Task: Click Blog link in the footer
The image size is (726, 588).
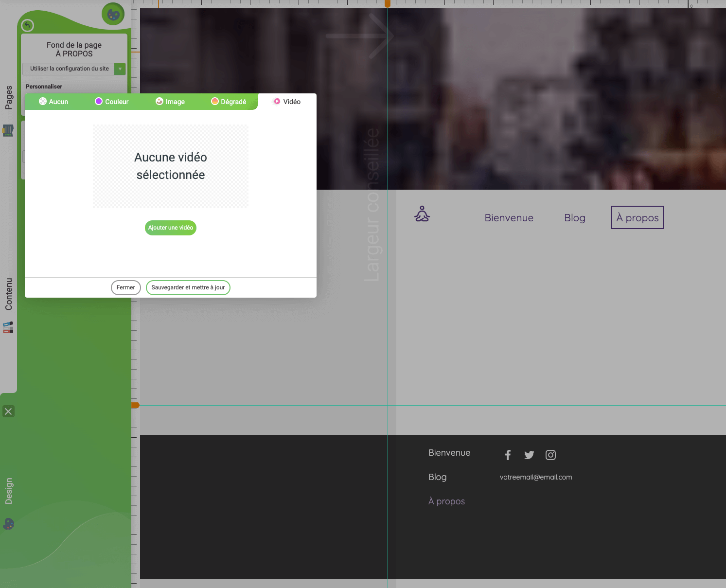Action: (x=437, y=477)
